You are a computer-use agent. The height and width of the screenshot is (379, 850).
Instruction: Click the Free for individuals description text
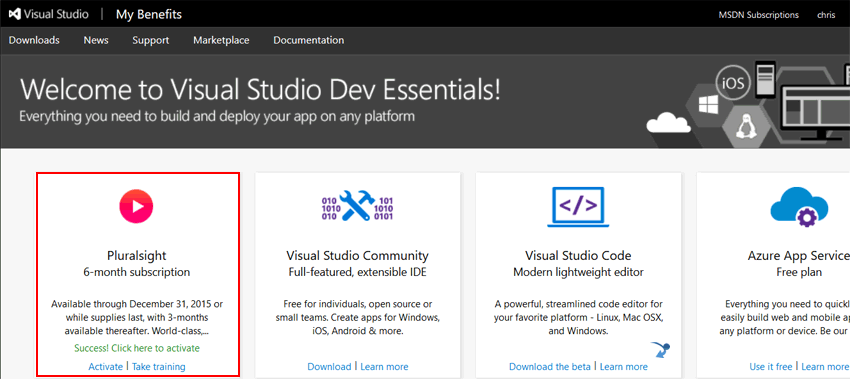pyautogui.click(x=357, y=317)
